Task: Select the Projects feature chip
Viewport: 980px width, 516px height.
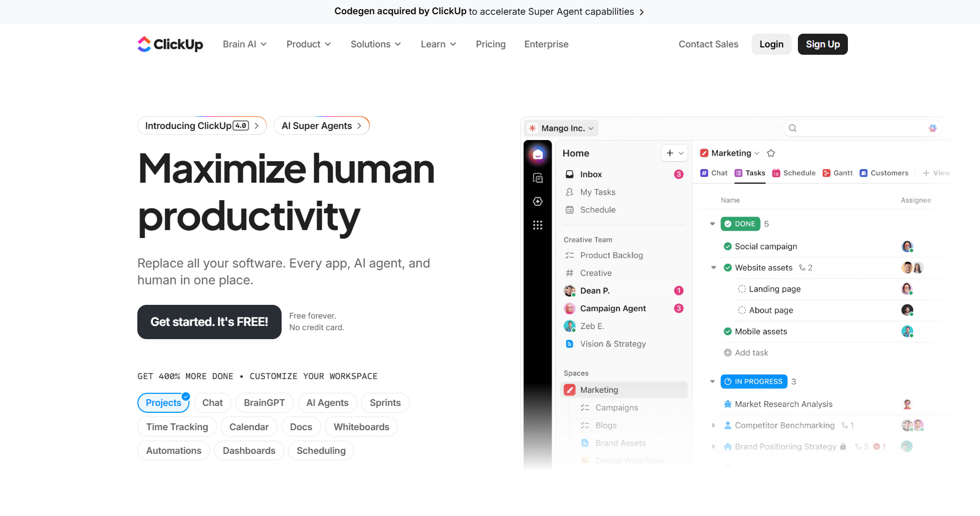Action: [163, 403]
